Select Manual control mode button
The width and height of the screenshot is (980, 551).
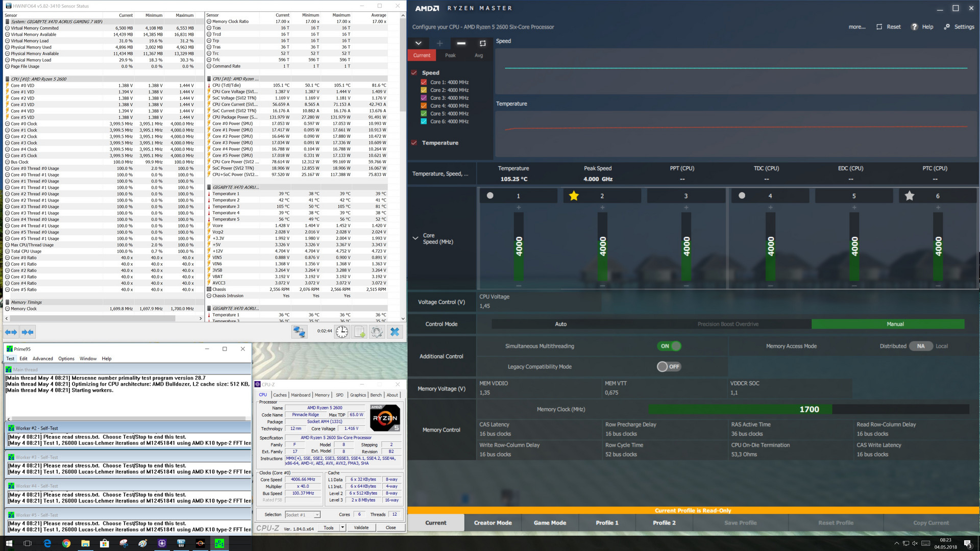click(x=888, y=324)
